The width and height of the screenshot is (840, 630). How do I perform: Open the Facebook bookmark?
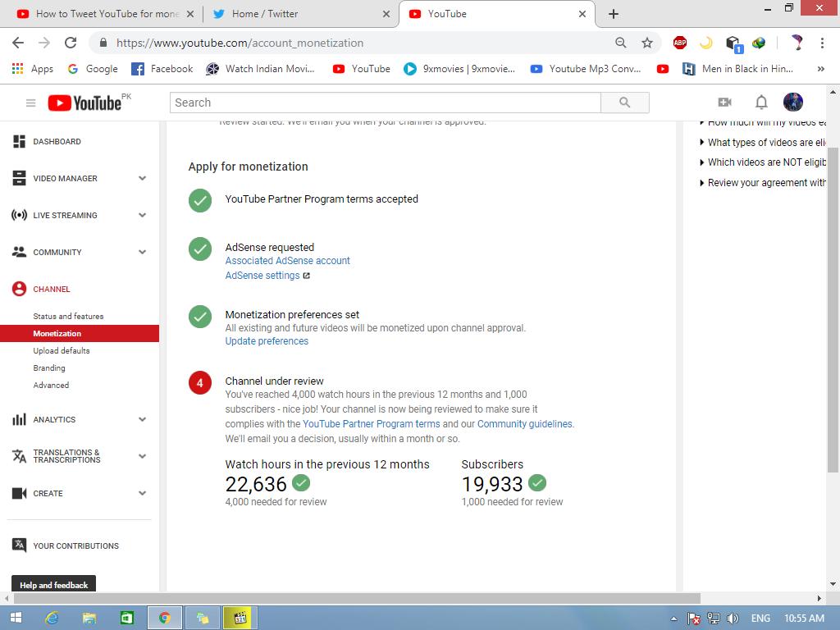click(162, 69)
